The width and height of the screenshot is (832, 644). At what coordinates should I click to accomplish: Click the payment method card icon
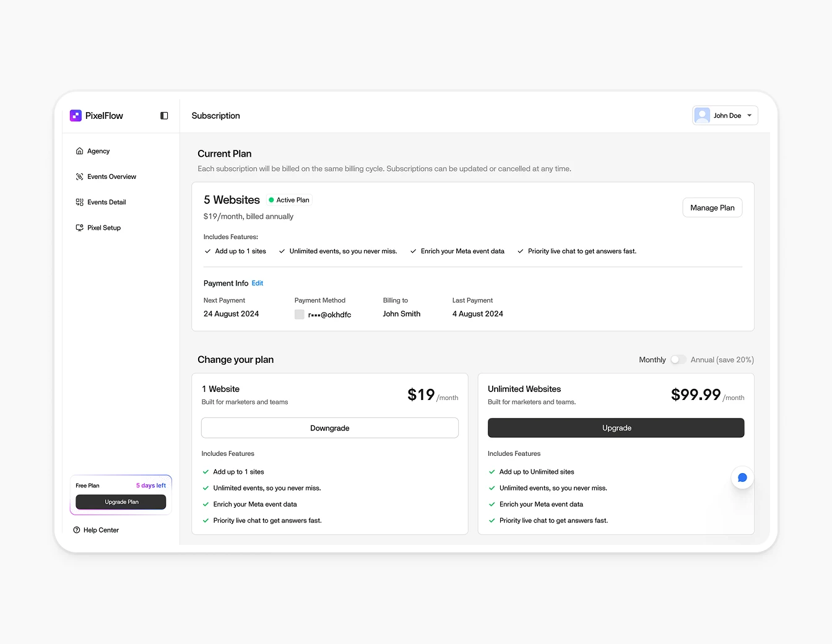299,315
